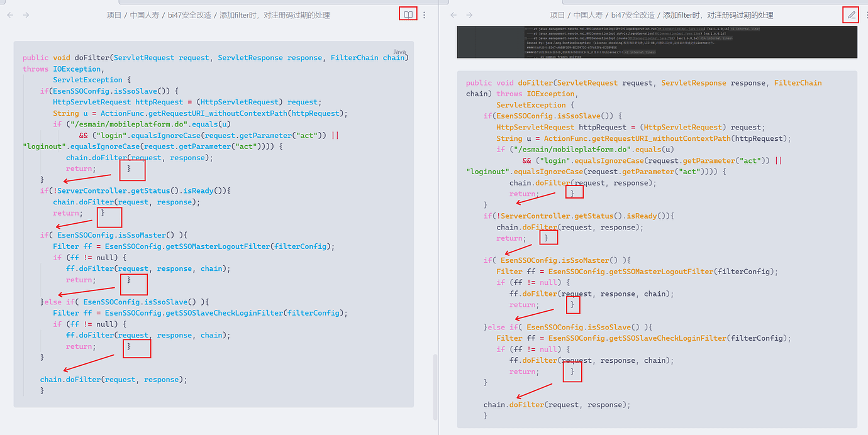Click the 'public void doFilter' line in right pane
The height and width of the screenshot is (435, 868).
pyautogui.click(x=643, y=83)
